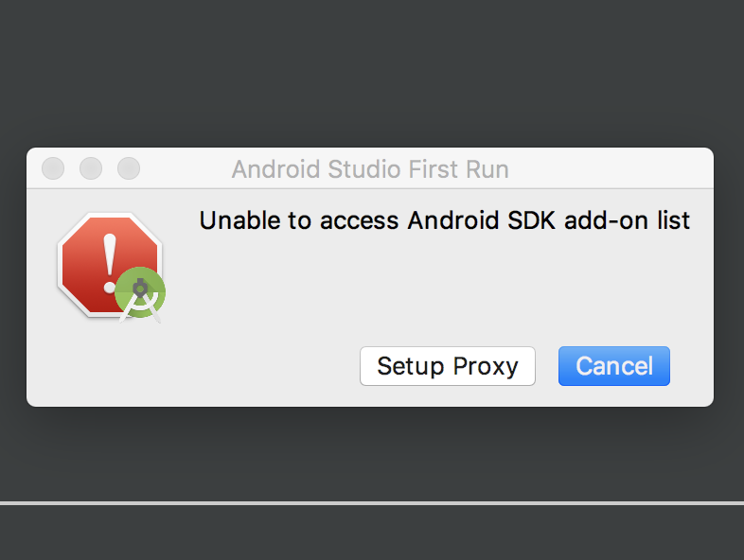
Task: Dismiss the dialog with Cancel
Action: coord(614,366)
